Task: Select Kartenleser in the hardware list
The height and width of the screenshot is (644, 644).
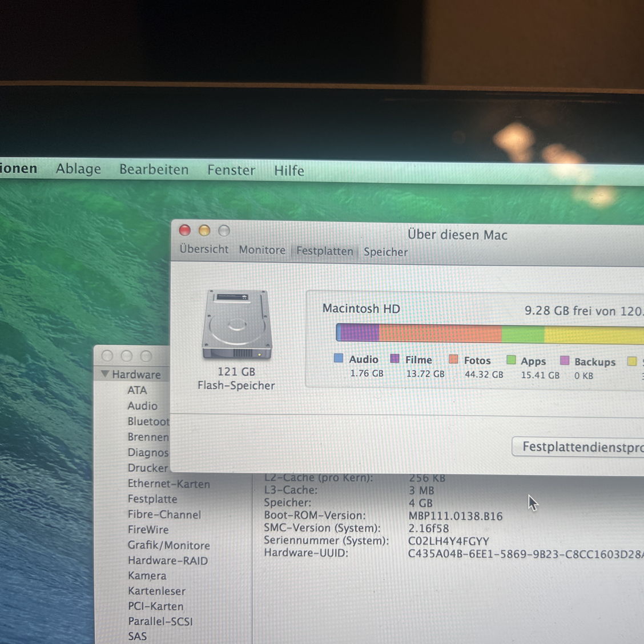Action: pos(156,590)
